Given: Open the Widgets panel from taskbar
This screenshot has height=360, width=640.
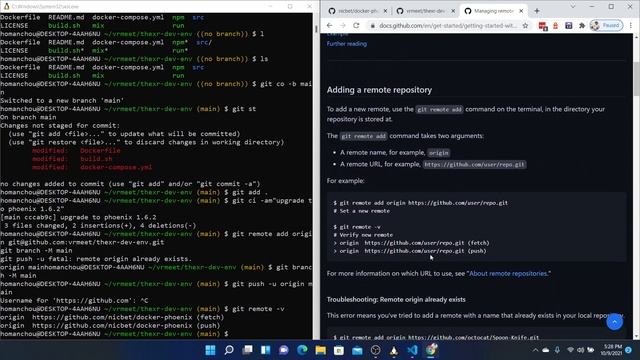Looking at the screenshot, I should pyautogui.click(x=266, y=350).
